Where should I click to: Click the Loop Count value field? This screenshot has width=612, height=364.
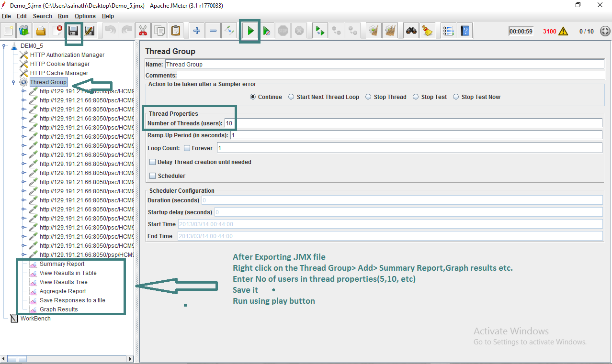(409, 148)
